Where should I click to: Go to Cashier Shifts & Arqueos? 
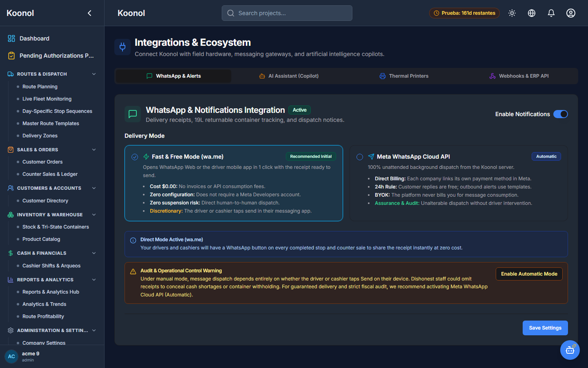coord(51,266)
